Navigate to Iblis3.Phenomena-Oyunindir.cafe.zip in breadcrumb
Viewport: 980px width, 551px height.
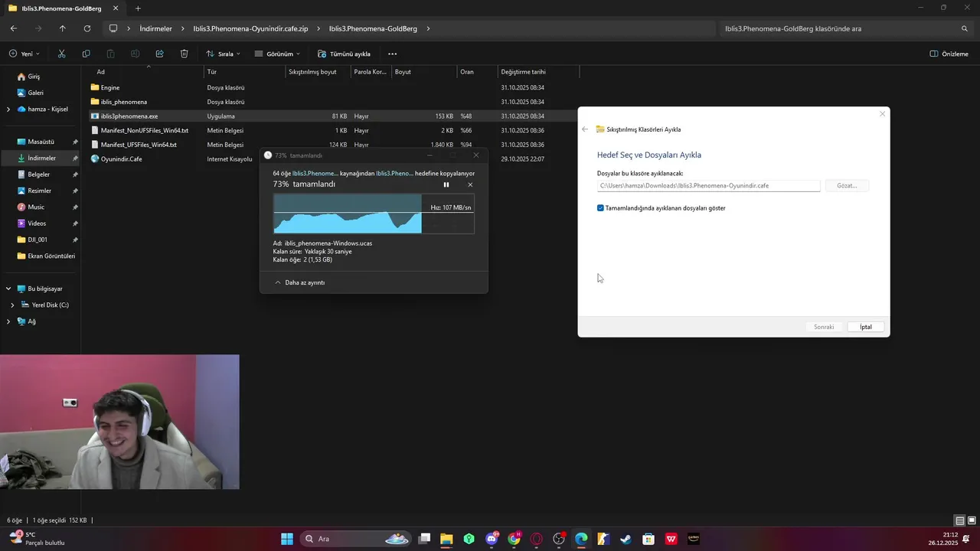pyautogui.click(x=250, y=28)
